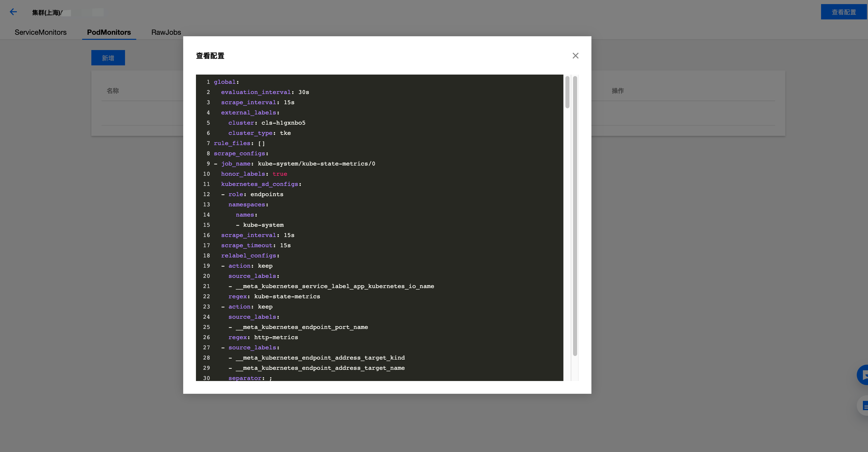Click 'external_labels:' on line 4
The image size is (868, 452).
tap(250, 113)
